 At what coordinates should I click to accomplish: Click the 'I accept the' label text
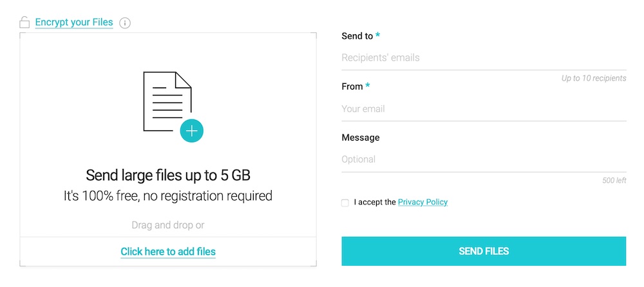375,202
